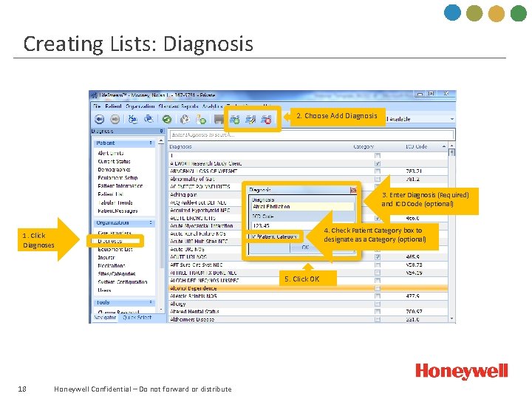Toggle Category checkbox for Allergy row
This screenshot has height=399, width=532.
378,304
